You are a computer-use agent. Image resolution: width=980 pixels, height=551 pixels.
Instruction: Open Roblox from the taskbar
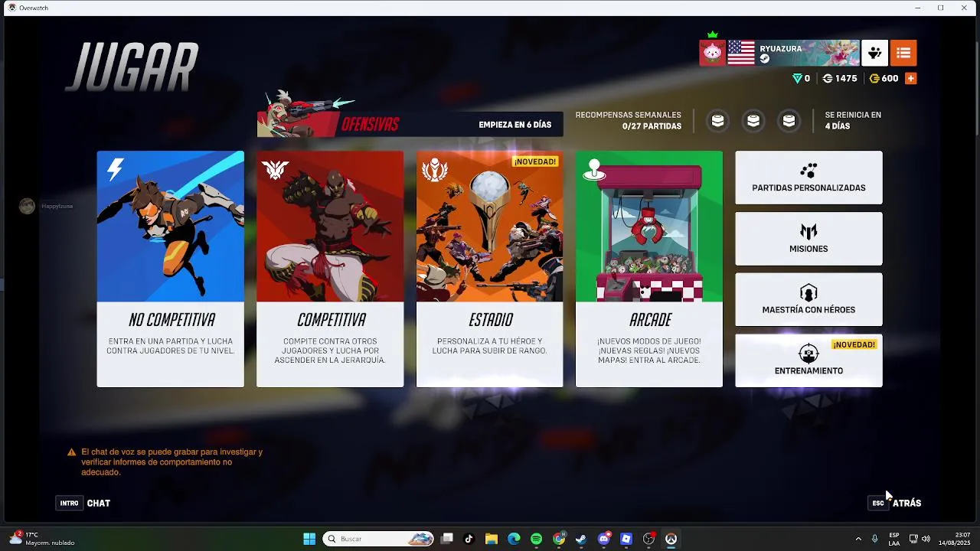pos(626,539)
